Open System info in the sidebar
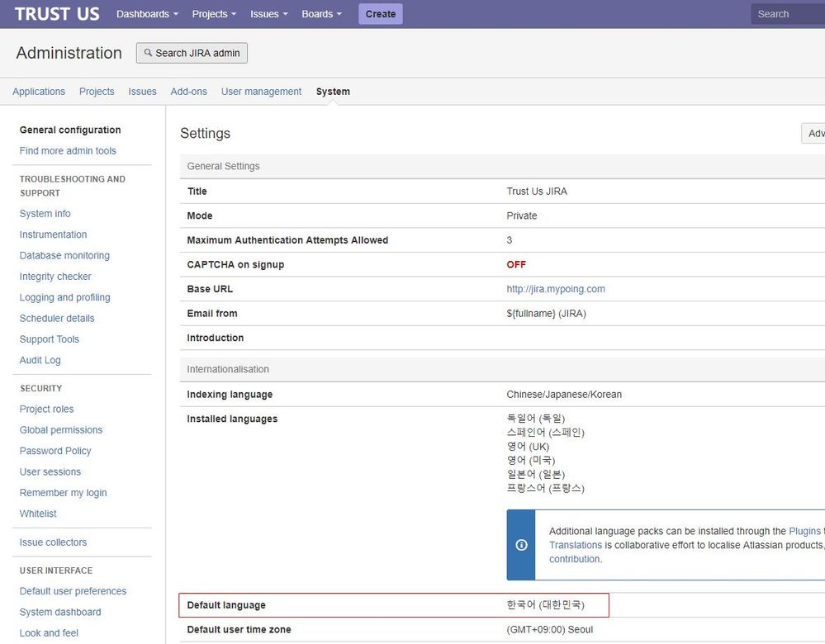Image resolution: width=825 pixels, height=644 pixels. click(x=45, y=214)
